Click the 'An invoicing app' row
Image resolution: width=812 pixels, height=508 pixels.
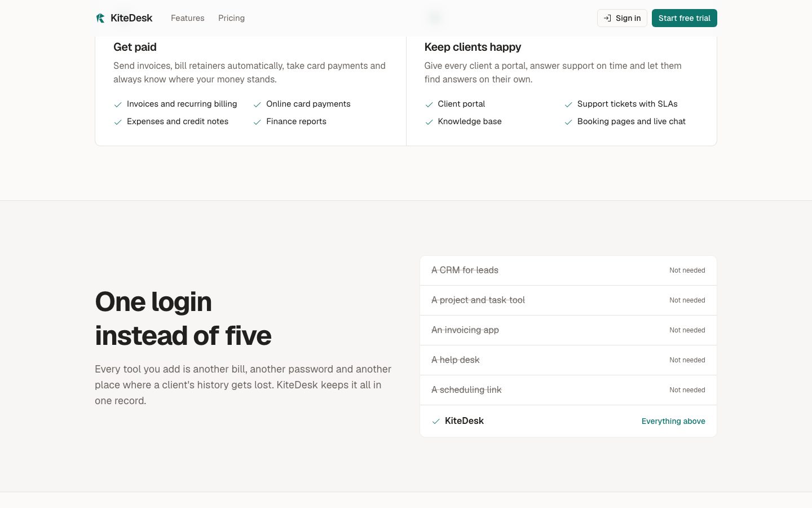pyautogui.click(x=568, y=330)
